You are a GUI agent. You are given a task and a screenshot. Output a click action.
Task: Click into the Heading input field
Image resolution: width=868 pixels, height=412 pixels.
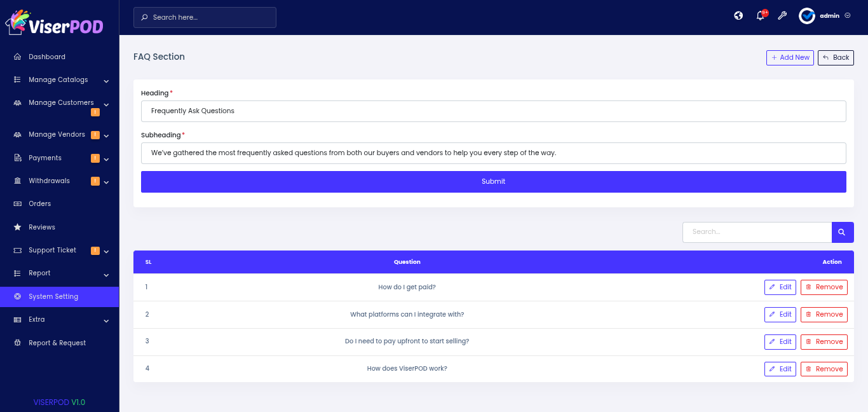(x=493, y=111)
